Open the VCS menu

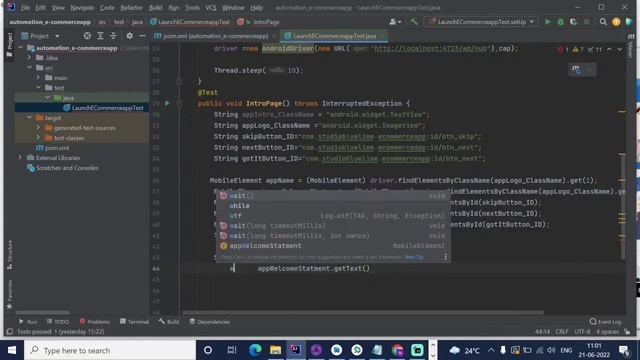(x=211, y=7)
